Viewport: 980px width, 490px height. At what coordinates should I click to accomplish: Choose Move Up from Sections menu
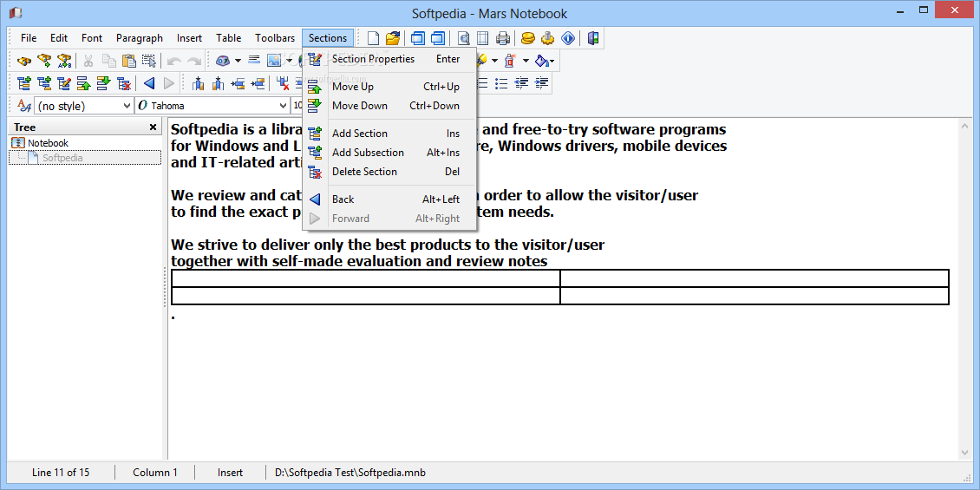tap(389, 86)
